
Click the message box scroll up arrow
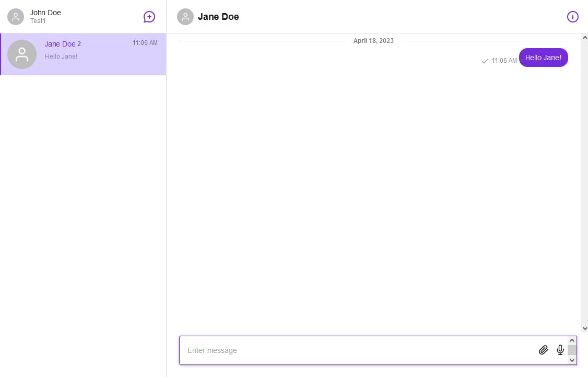tap(572, 340)
